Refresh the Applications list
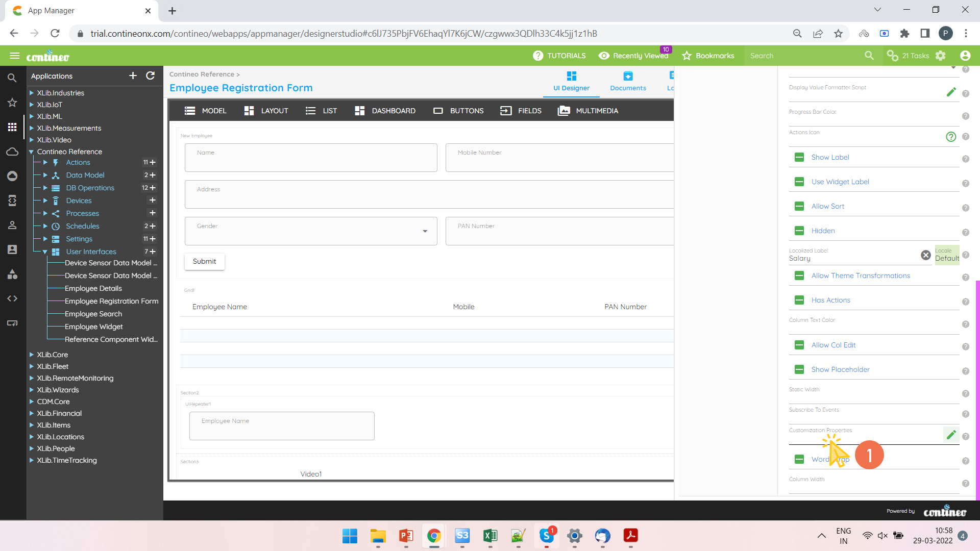Viewport: 980px width, 551px height. coord(150,76)
